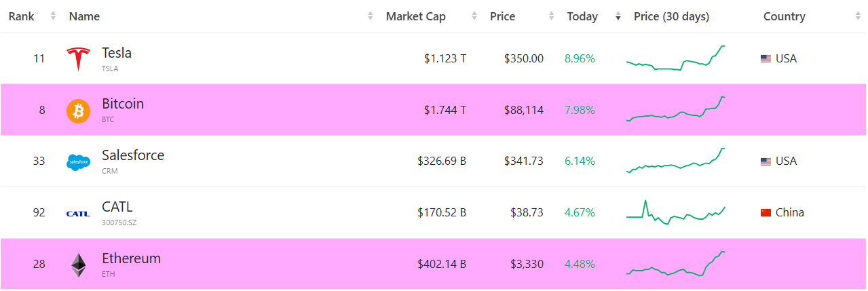This screenshot has width=868, height=291.
Task: Click the USA flag in Salesforce row
Action: (x=766, y=161)
